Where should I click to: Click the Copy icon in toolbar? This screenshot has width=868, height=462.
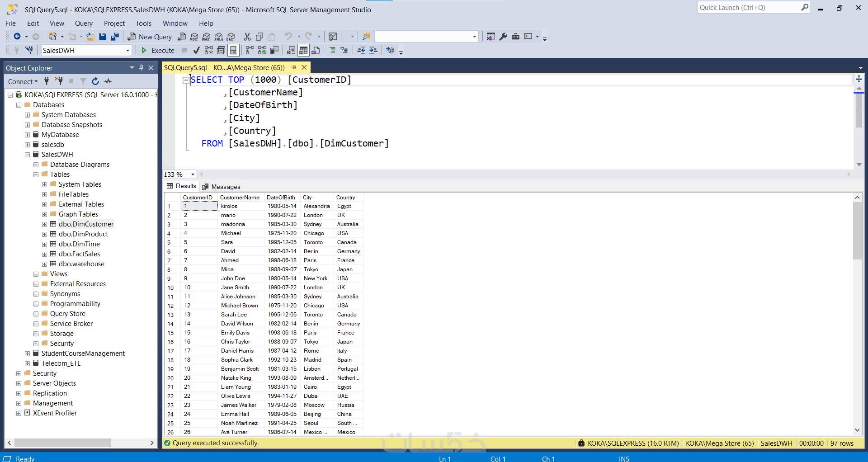pyautogui.click(x=259, y=37)
